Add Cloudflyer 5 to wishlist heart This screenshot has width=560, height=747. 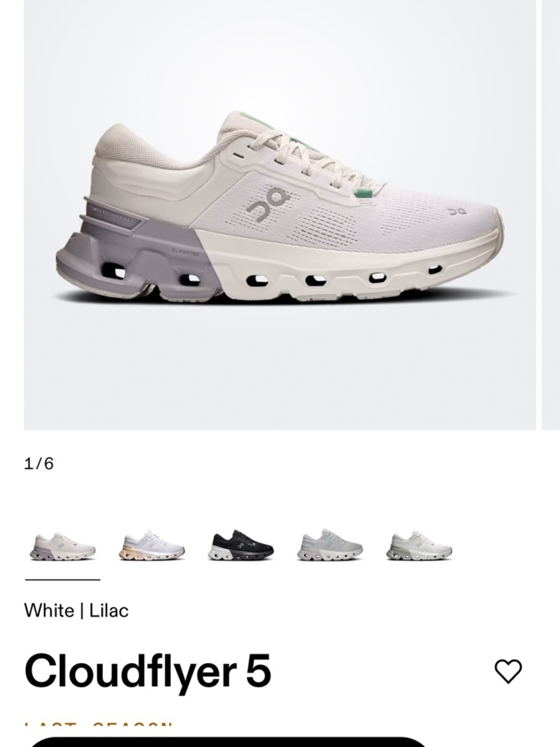tap(508, 671)
